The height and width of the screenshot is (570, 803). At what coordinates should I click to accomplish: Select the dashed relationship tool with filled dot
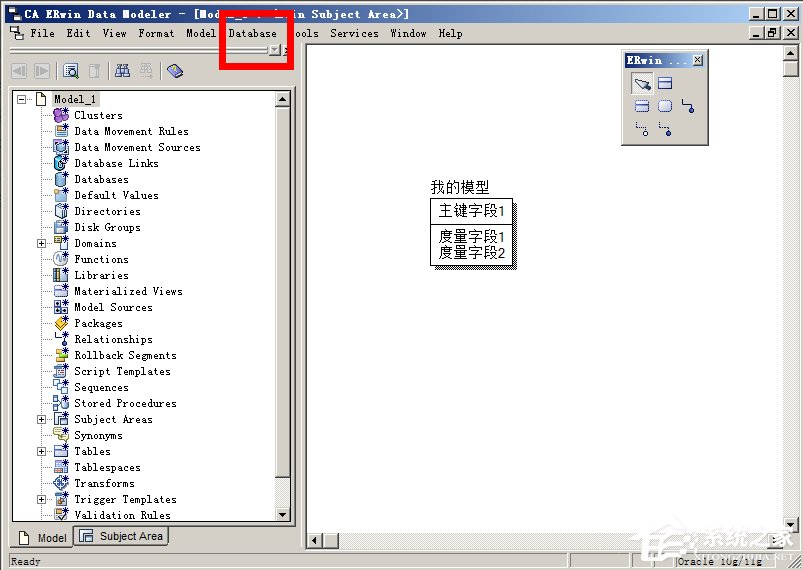click(x=665, y=129)
